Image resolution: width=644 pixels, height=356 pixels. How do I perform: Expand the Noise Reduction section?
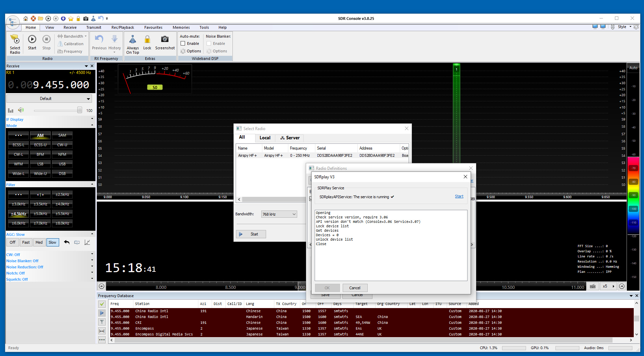[x=92, y=267]
